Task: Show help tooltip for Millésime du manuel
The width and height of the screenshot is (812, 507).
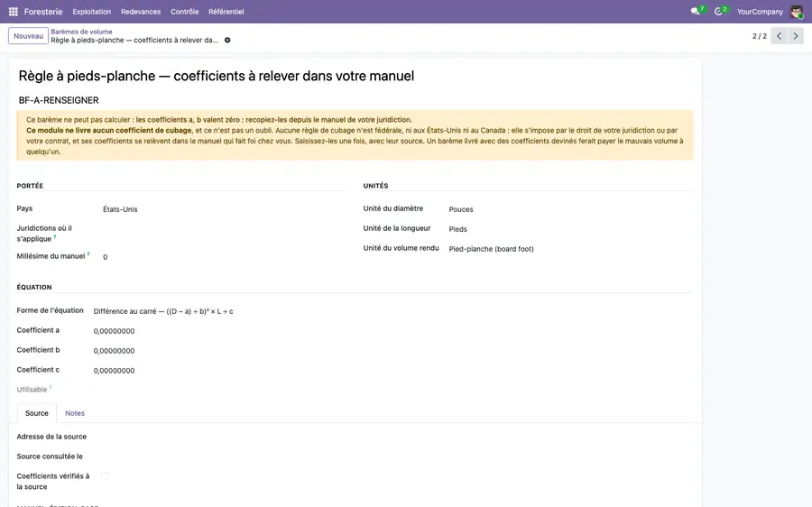Action: point(88,253)
